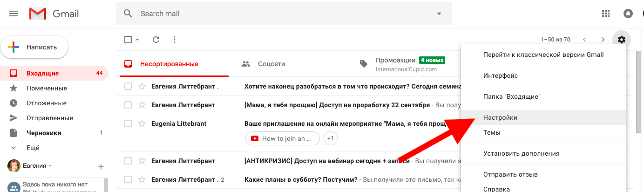
Task: Click the Refresh mail icon
Action: coord(156,40)
